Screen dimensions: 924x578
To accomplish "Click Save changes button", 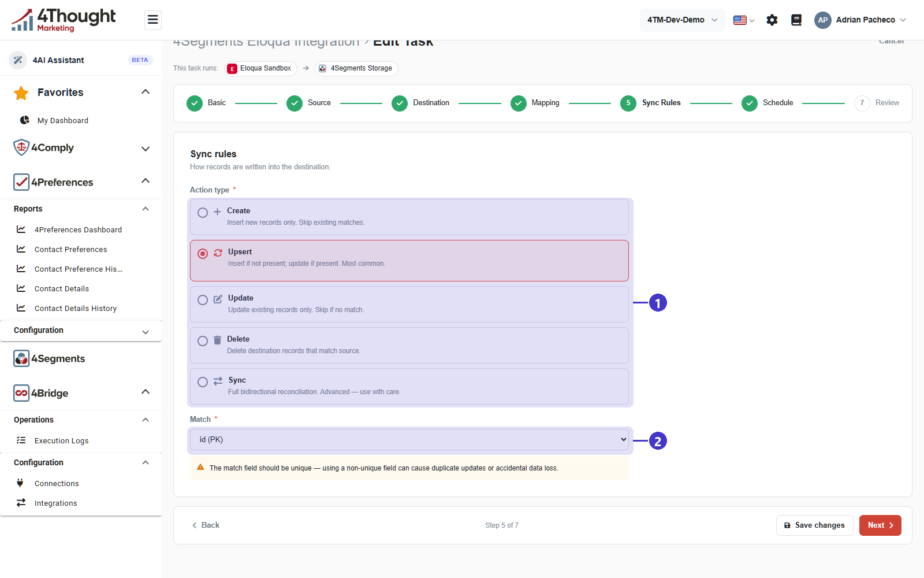I will [x=814, y=525].
